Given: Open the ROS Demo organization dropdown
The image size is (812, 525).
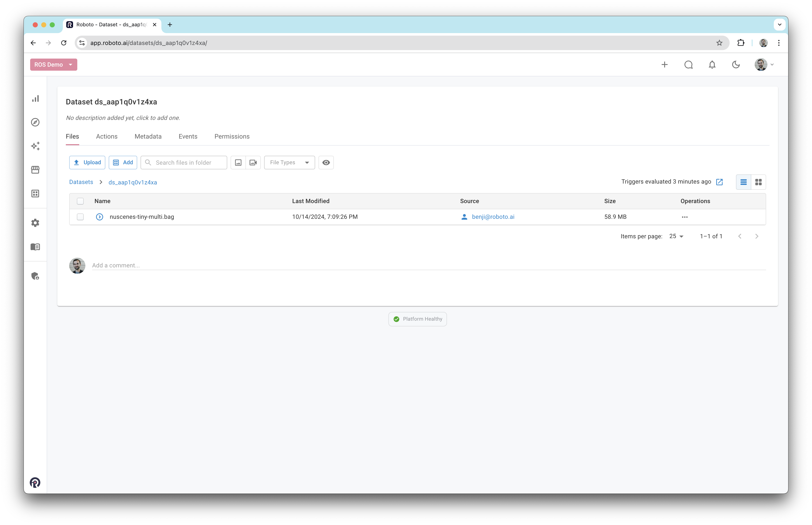Looking at the screenshot, I should (54, 65).
